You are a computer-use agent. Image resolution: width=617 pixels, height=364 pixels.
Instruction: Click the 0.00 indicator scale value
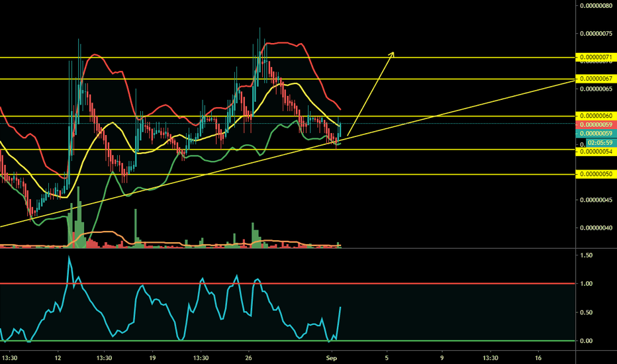tap(587, 341)
